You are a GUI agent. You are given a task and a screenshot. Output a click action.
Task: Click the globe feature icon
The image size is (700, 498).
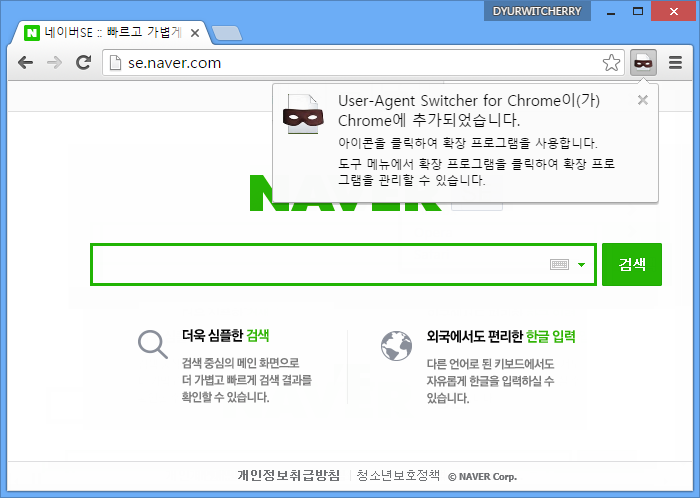[396, 346]
